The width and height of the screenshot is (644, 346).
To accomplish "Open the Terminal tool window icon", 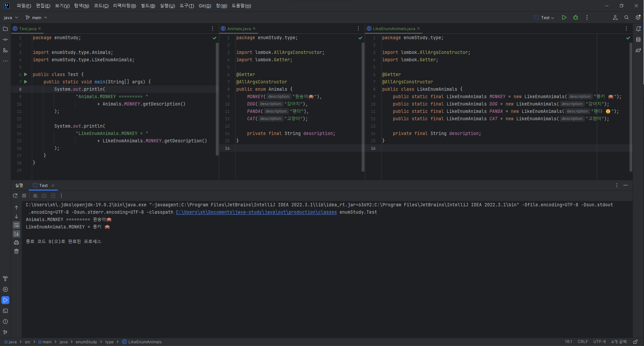I will tap(5, 311).
